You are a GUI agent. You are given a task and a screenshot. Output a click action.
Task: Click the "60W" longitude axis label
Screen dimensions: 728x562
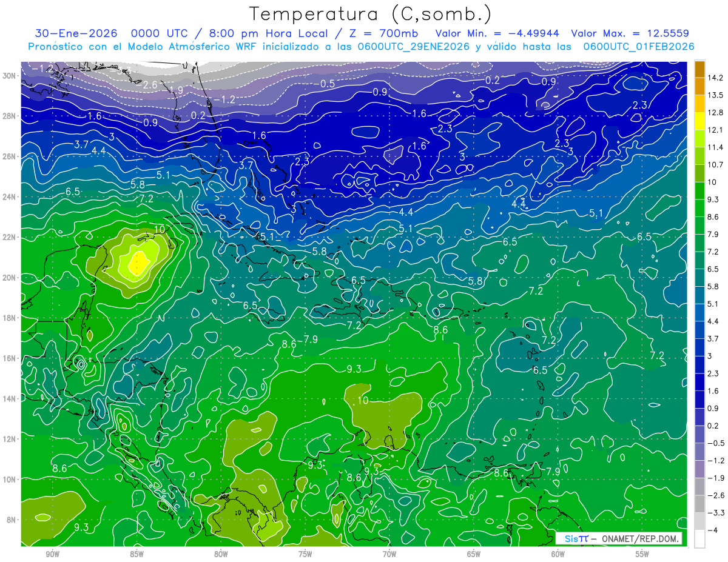(558, 554)
